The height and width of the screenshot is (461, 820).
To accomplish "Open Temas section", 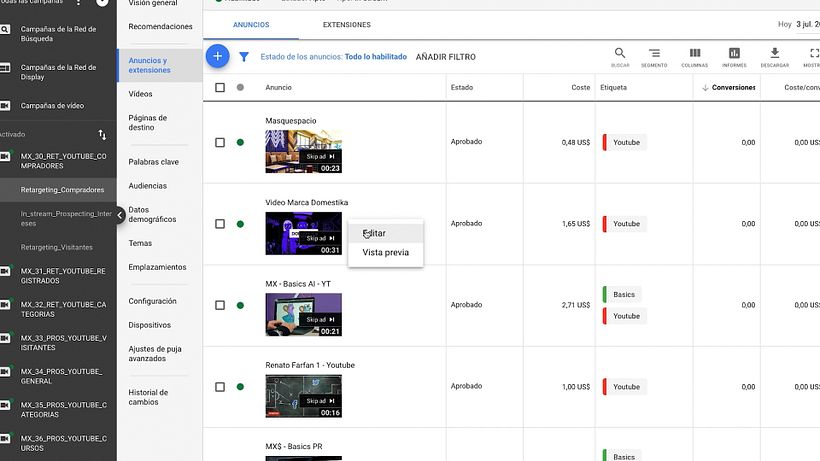I will coord(140,243).
